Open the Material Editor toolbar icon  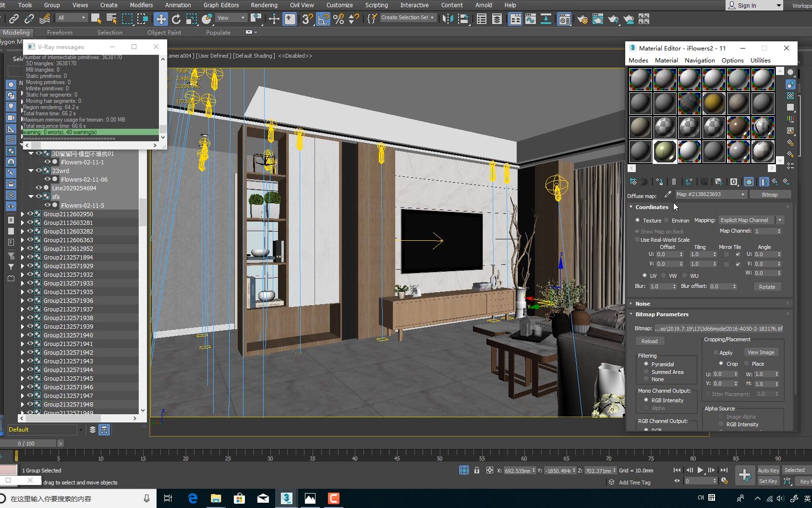(x=564, y=19)
